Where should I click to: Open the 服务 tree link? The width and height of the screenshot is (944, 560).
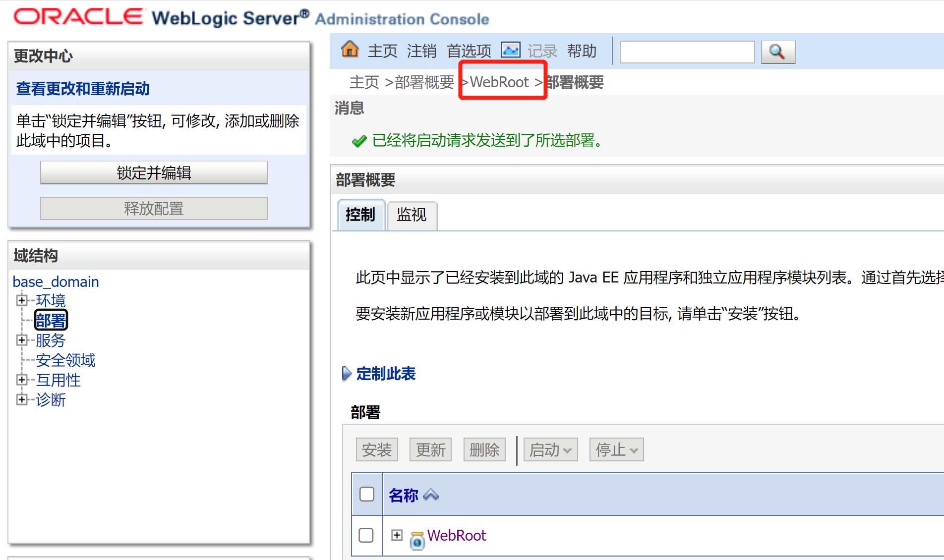(x=51, y=340)
